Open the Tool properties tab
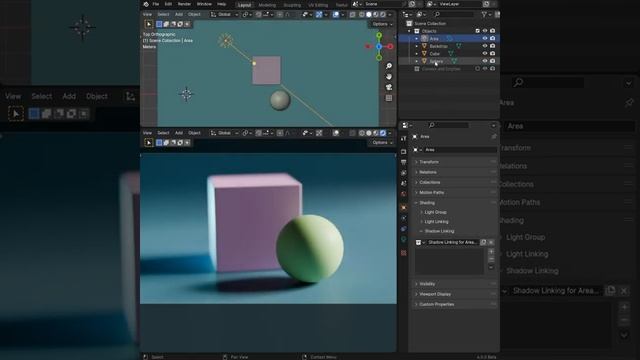Viewport: 640px width, 360px height. pyautogui.click(x=404, y=139)
